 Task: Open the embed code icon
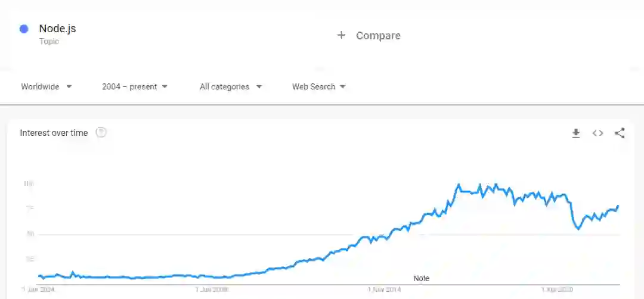(x=597, y=133)
